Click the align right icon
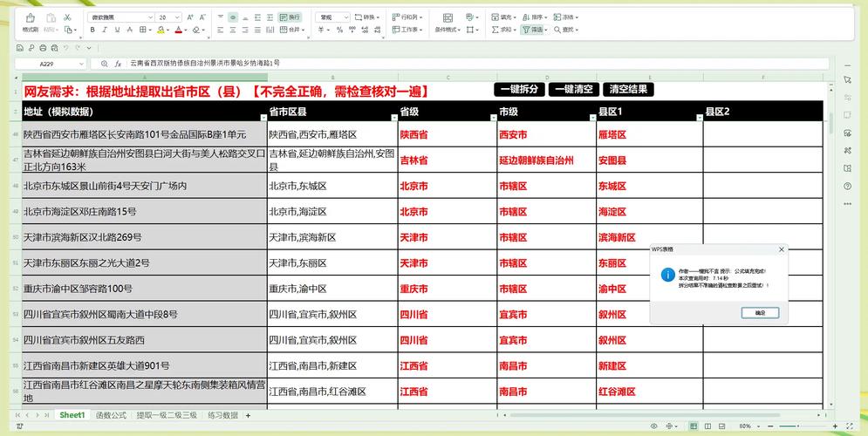 pos(245,30)
